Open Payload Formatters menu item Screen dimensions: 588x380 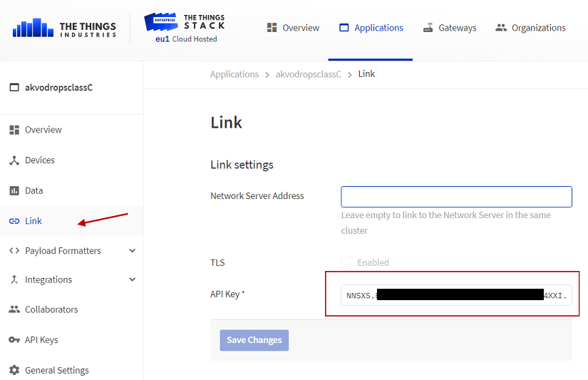(71, 250)
